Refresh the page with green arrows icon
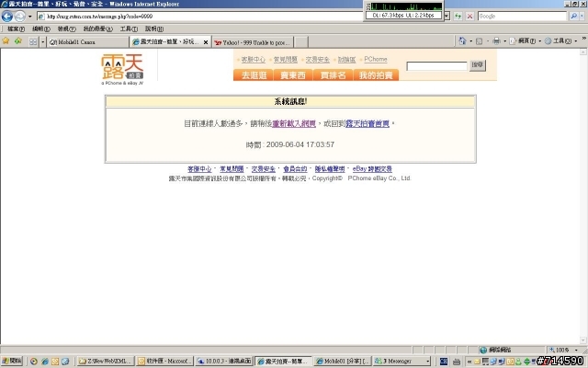This screenshot has width=588, height=368. click(458, 17)
